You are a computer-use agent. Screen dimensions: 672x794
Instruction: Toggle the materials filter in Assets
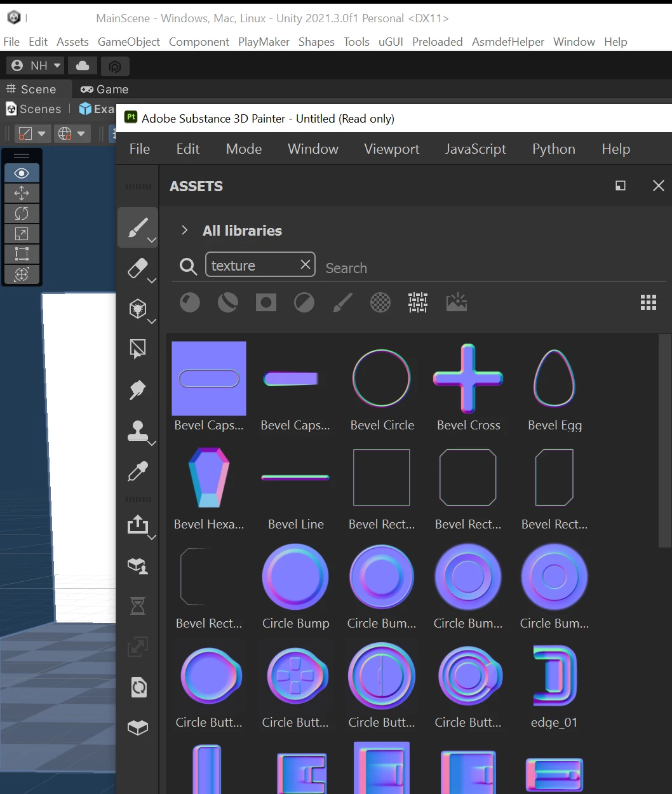189,302
